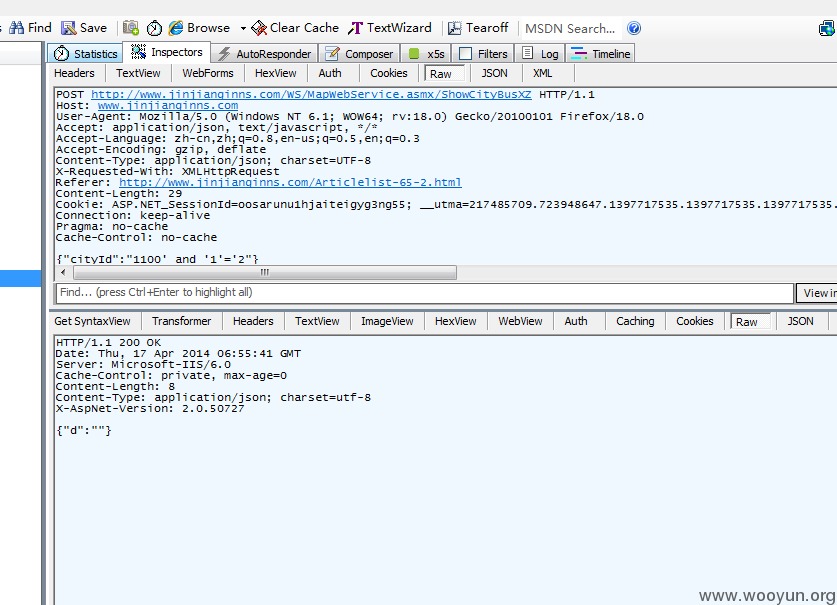Image resolution: width=837 pixels, height=605 pixels.
Task: Select the response Auth tab
Action: pos(576,321)
